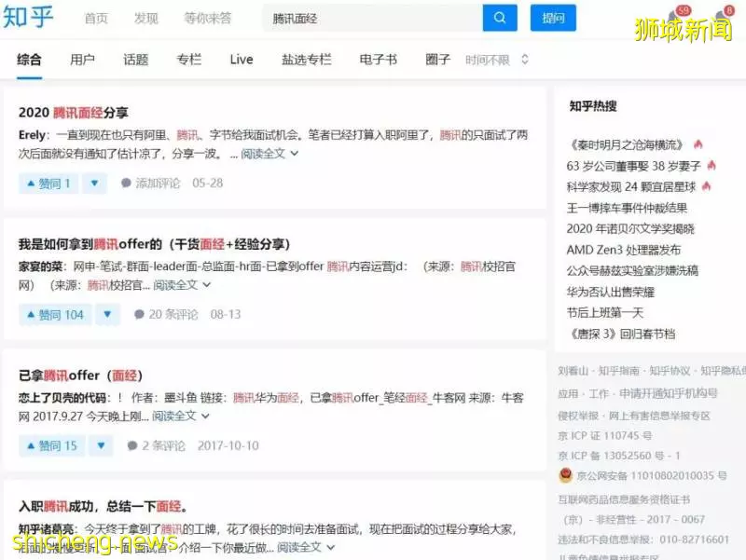
Task: Open hot search 节后上班第一天
Action: click(x=604, y=312)
